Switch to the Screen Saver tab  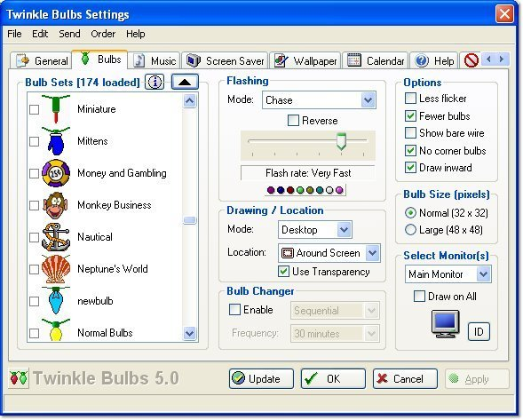click(x=226, y=60)
